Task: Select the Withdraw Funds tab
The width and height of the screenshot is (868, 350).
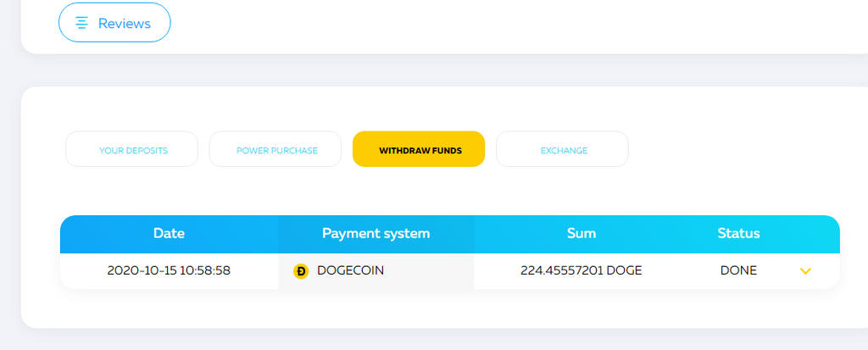Action: (419, 149)
